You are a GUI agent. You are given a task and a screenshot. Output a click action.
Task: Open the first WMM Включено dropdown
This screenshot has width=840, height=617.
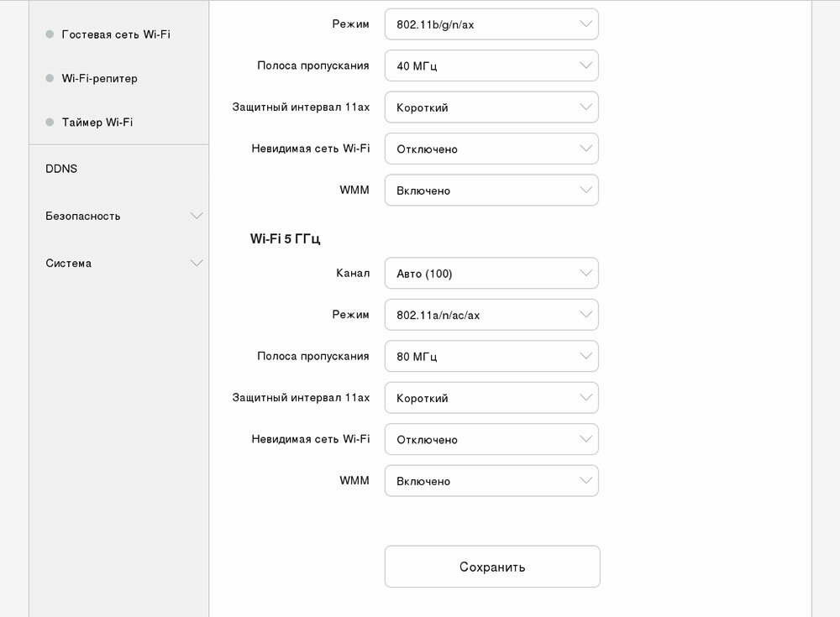491,190
